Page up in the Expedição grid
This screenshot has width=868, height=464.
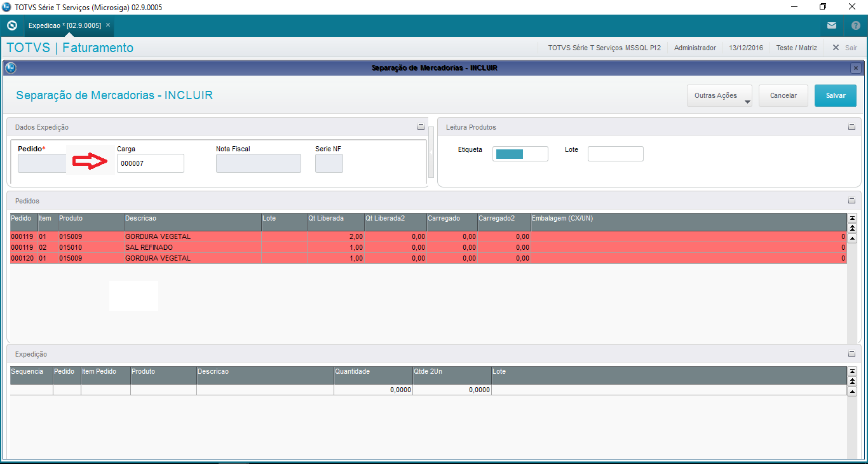click(852, 381)
